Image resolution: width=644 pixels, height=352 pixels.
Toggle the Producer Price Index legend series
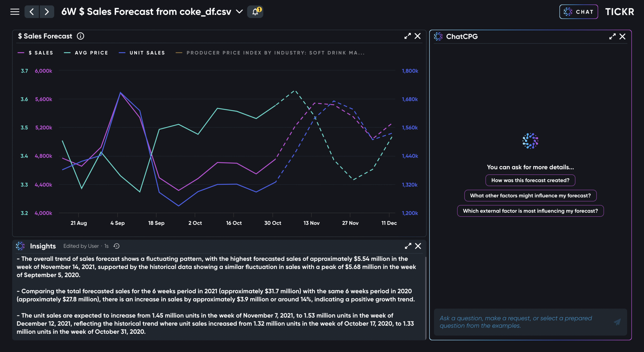point(270,53)
